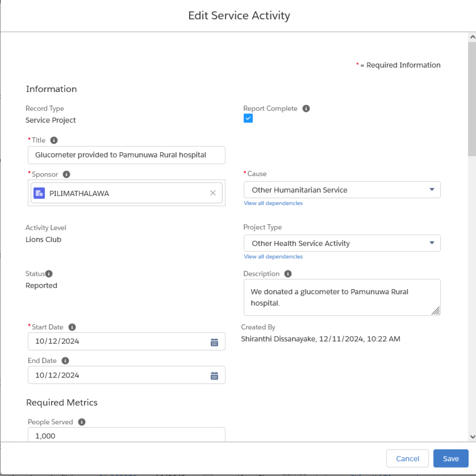This screenshot has height=476, width=476.
Task: Click the Sponsor info icon
Action: click(66, 174)
